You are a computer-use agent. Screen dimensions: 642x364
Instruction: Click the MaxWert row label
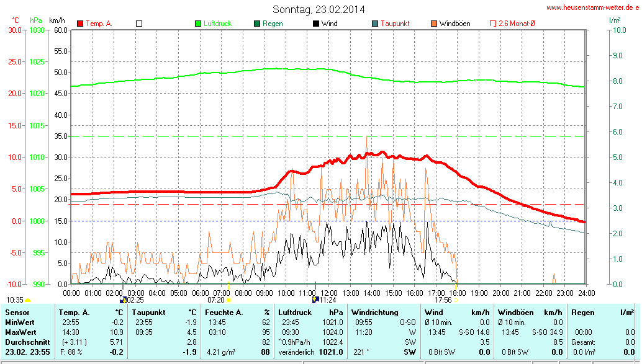(20, 332)
